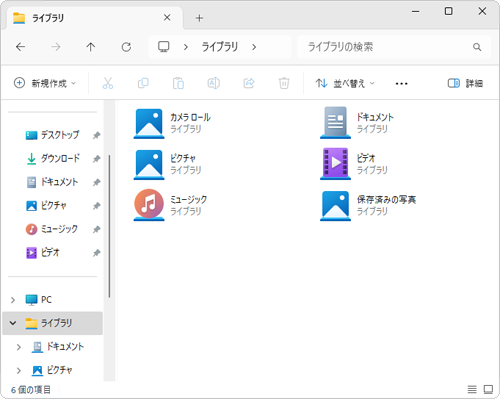
Task: Select the ピクチャ library in main pane
Action: coord(168,164)
